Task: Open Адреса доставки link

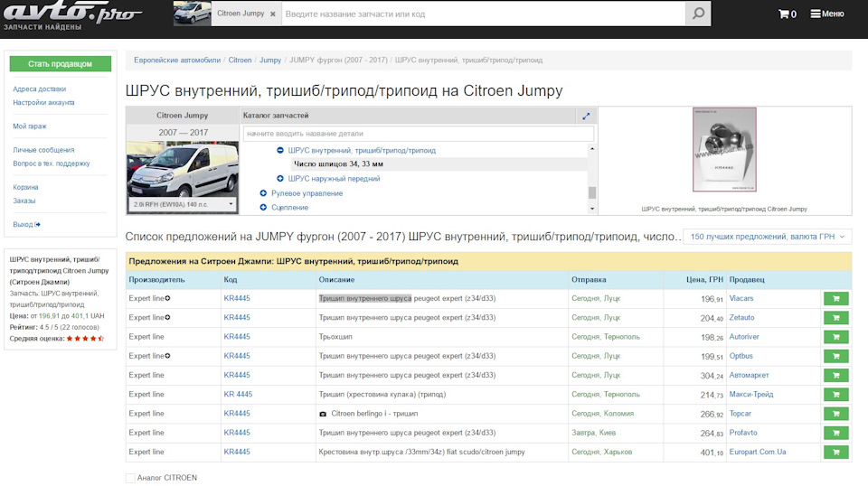Action: coord(39,89)
